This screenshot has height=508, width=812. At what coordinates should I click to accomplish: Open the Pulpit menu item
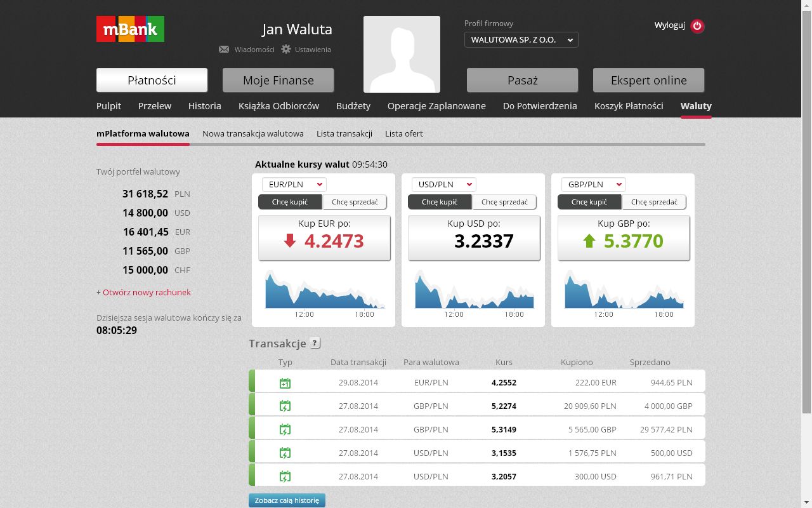pyautogui.click(x=108, y=106)
